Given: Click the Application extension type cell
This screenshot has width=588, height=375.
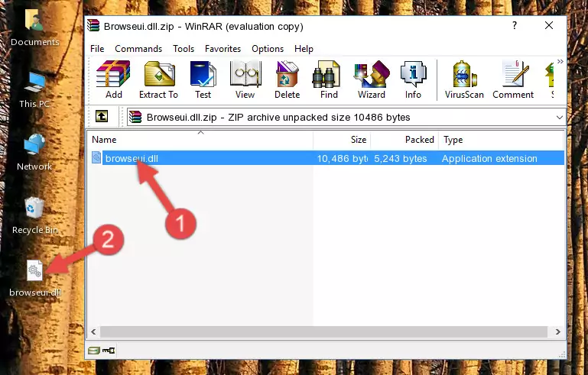Looking at the screenshot, I should 489,158.
